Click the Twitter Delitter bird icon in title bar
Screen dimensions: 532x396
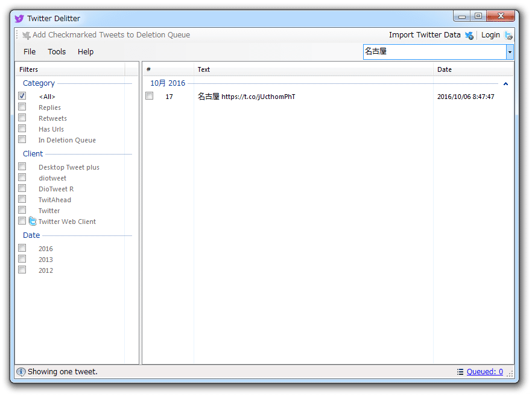pyautogui.click(x=19, y=18)
